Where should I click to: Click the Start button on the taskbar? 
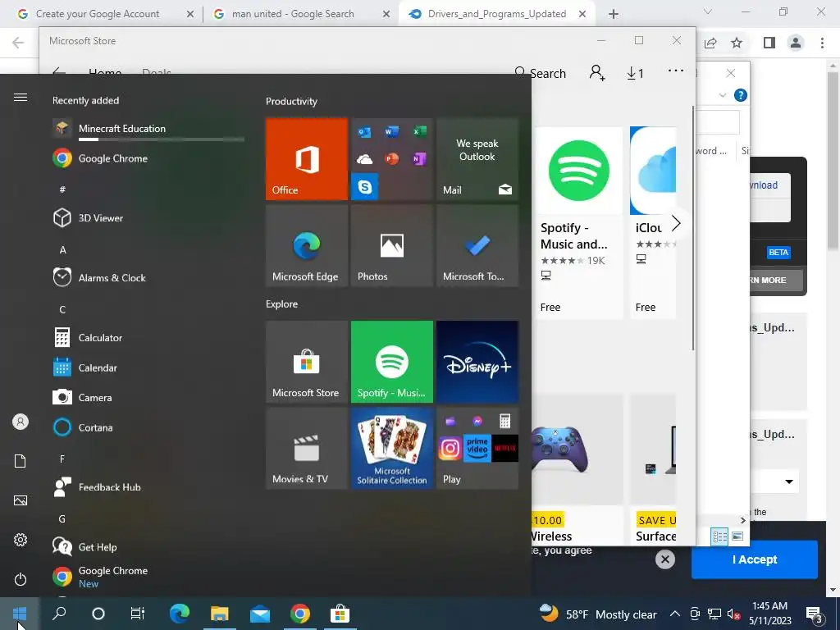click(x=20, y=614)
